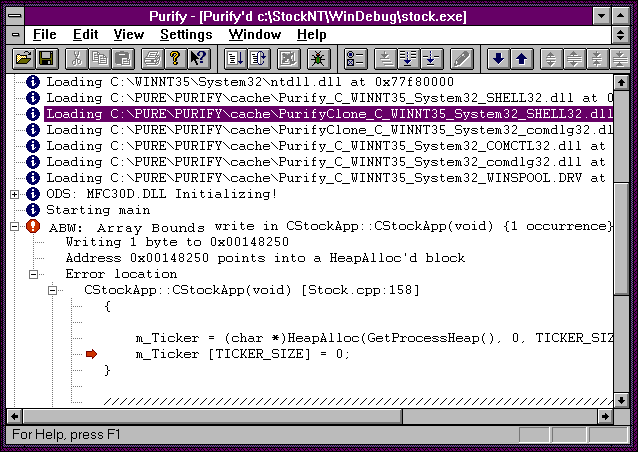The width and height of the screenshot is (638, 452).
Task: Select Writing 1 byte to 0x00148250 line
Action: [x=177, y=242]
